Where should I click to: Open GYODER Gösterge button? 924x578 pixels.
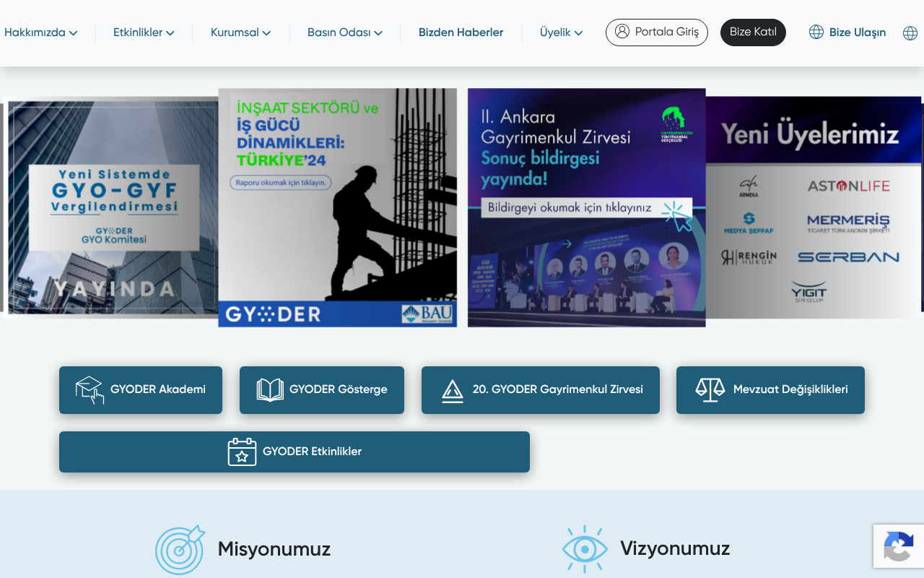point(322,390)
